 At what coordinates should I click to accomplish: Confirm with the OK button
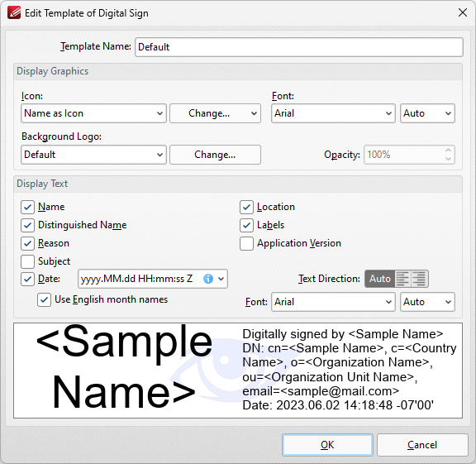coord(327,445)
